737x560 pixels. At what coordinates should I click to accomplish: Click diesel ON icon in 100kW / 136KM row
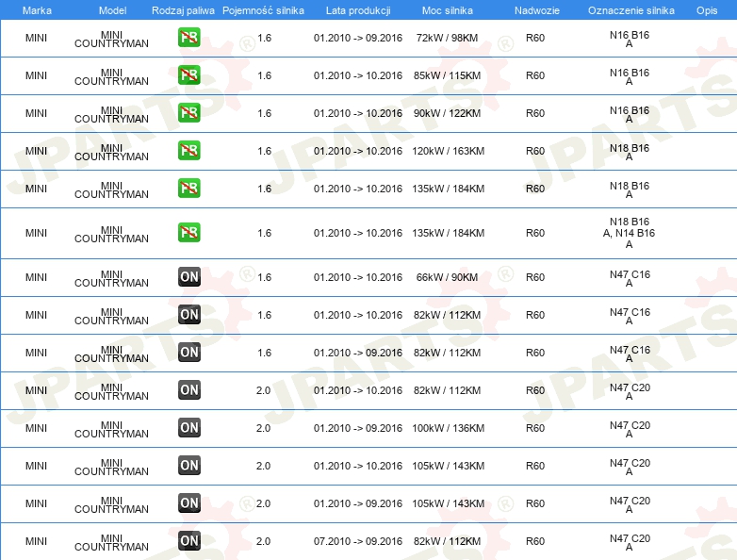pyautogui.click(x=188, y=428)
